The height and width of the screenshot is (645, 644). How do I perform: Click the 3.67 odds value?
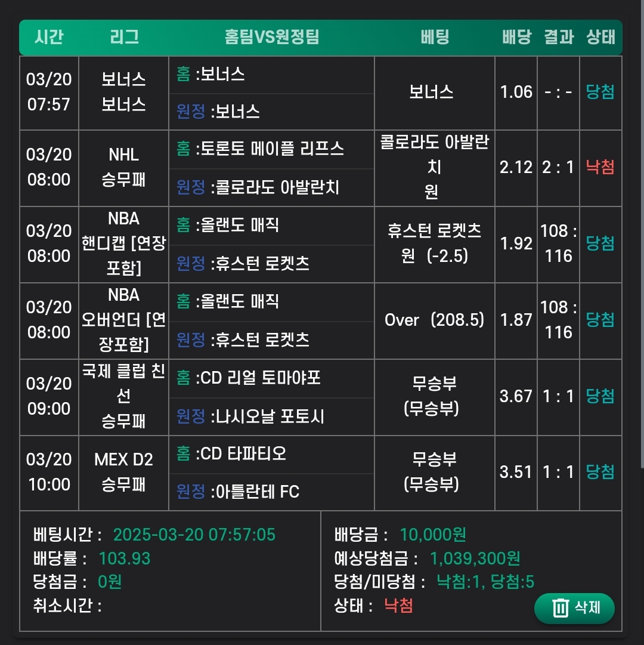tap(516, 396)
